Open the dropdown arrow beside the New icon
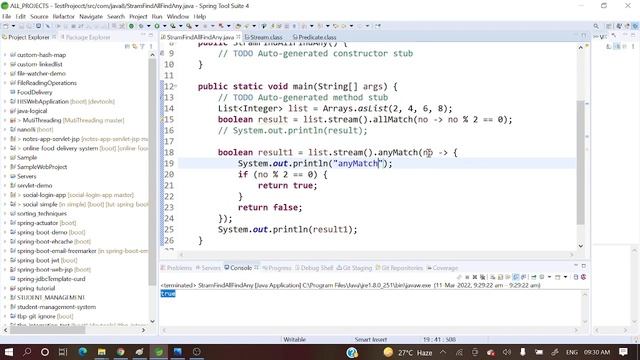The height and width of the screenshot is (360, 640). click(x=13, y=26)
